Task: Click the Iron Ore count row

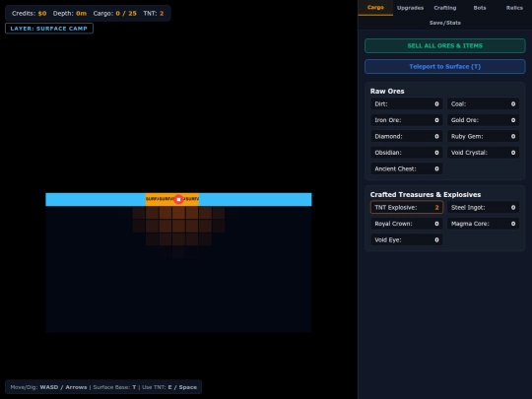Action: coord(407,120)
